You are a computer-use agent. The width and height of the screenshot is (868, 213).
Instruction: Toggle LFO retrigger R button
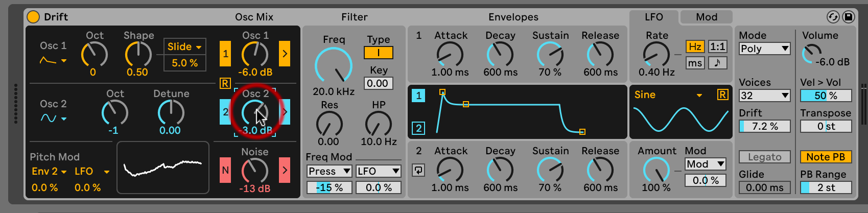point(722,94)
